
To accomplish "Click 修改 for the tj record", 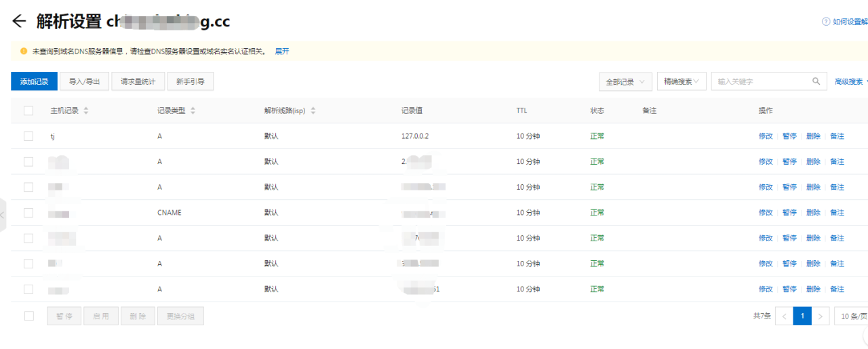I will coord(766,136).
